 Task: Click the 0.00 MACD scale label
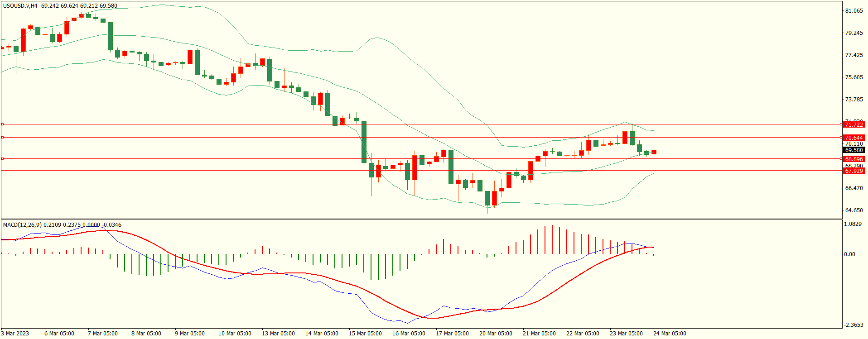coord(850,254)
